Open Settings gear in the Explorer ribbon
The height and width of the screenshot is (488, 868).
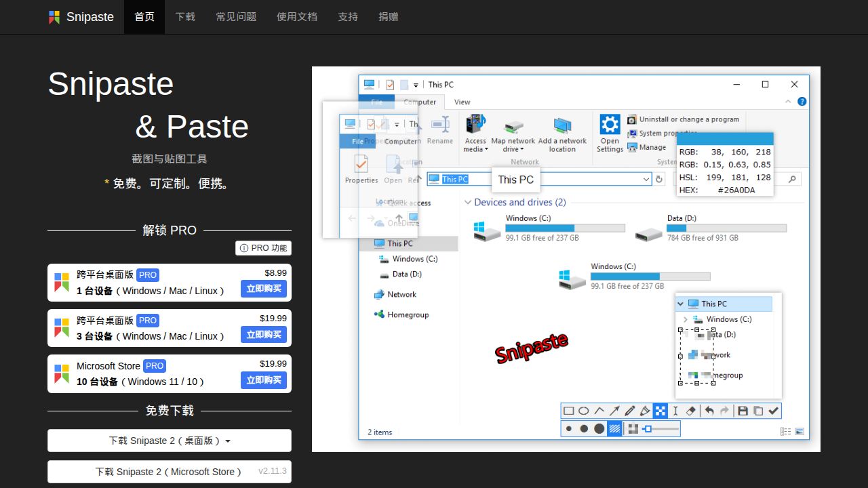610,134
